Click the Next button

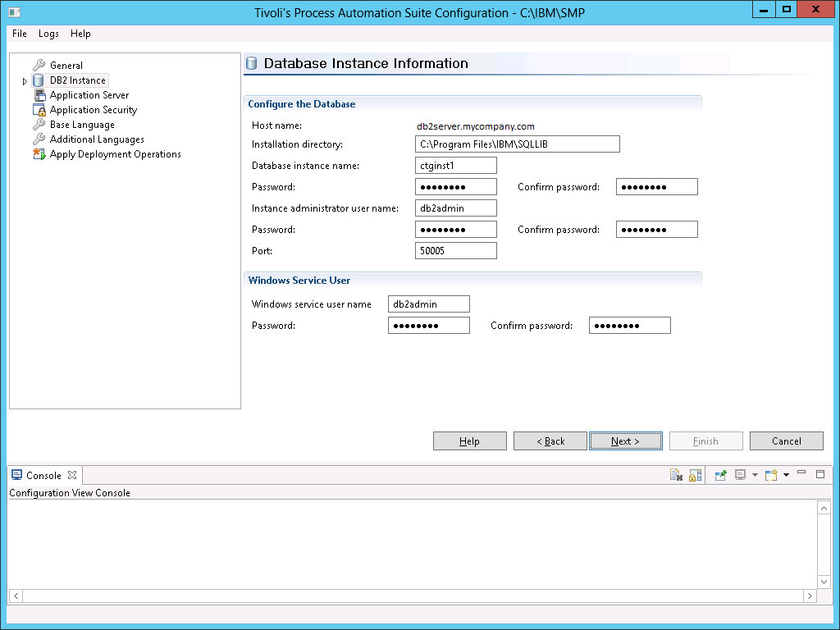pos(625,441)
